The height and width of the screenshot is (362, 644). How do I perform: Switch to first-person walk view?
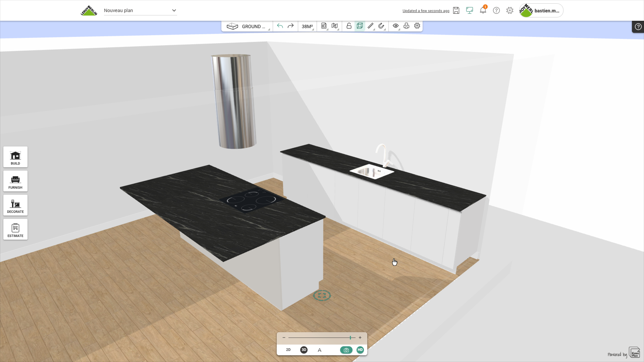click(x=319, y=350)
